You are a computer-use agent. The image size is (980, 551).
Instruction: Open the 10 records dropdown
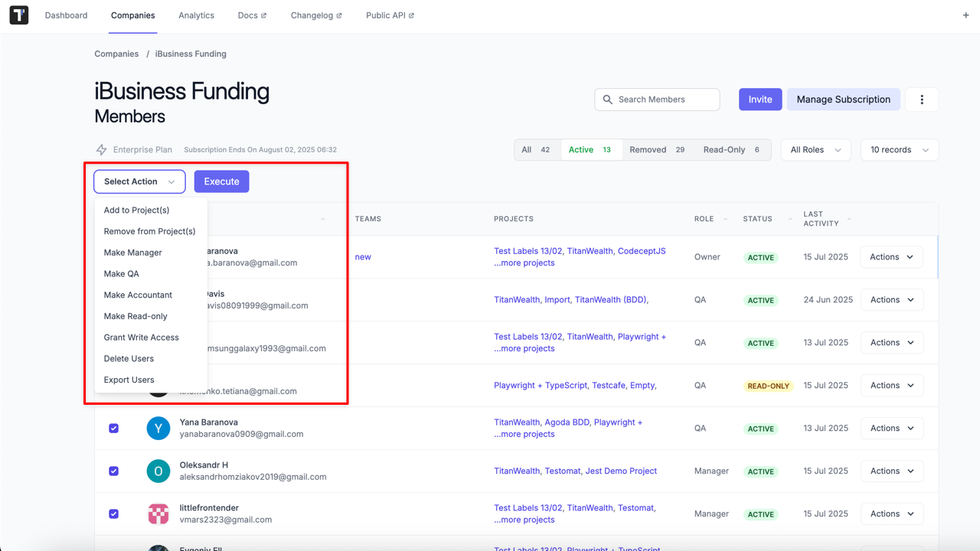(x=899, y=150)
